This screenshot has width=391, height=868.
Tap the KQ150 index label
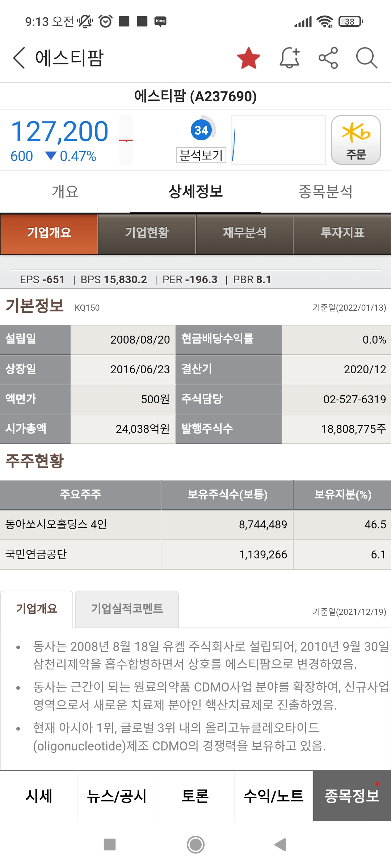(87, 308)
